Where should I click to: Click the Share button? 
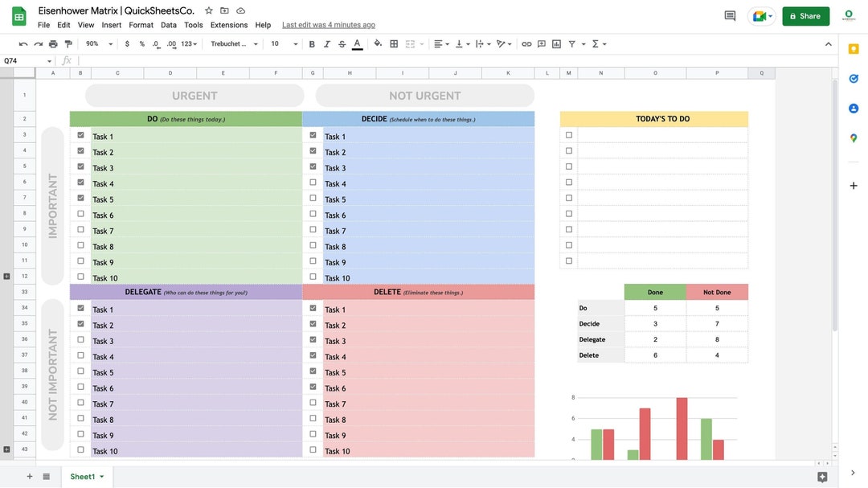[805, 15]
